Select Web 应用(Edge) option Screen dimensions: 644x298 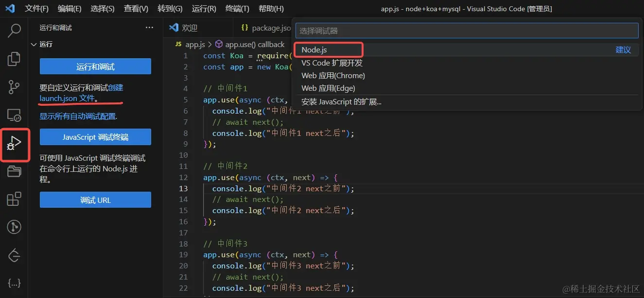point(467,88)
